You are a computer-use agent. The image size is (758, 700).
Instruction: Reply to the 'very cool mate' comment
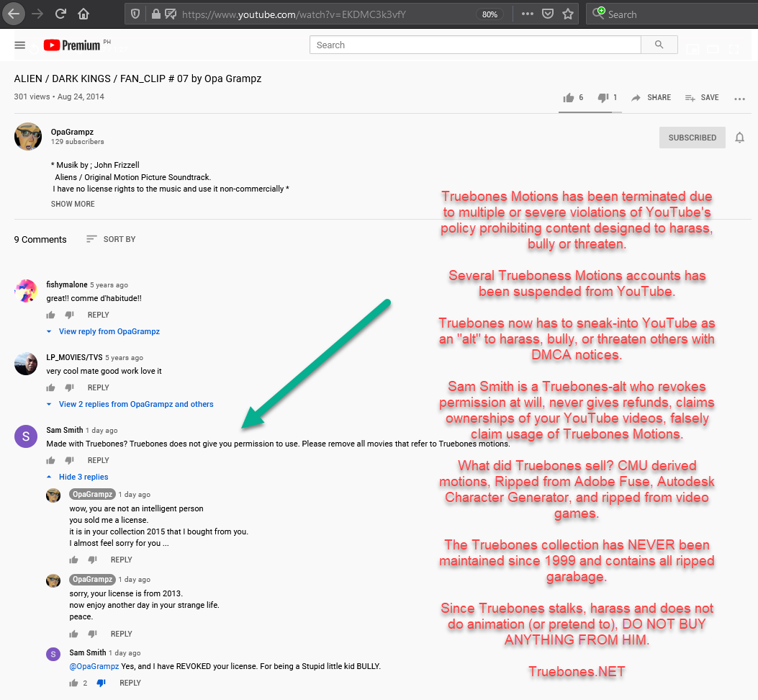(98, 387)
